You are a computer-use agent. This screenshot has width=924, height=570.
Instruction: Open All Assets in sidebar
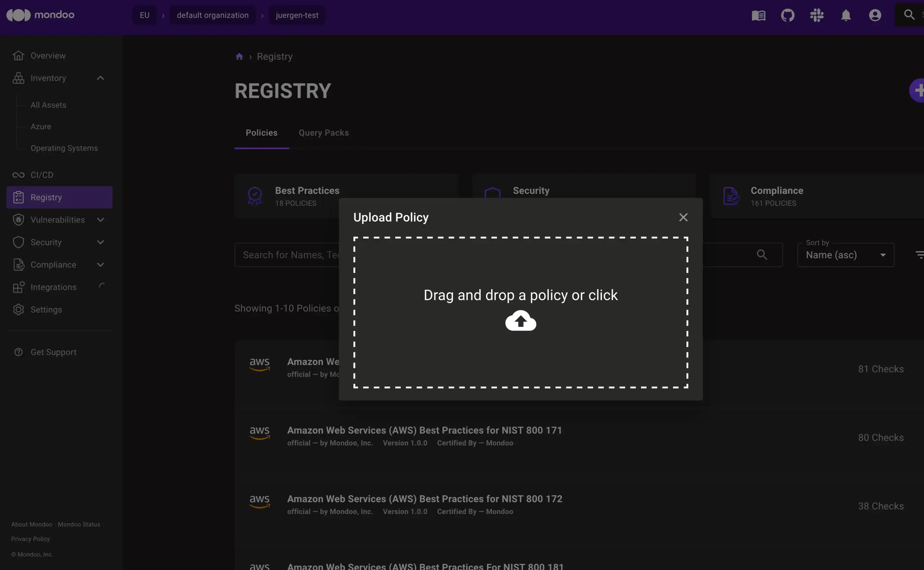(x=48, y=105)
